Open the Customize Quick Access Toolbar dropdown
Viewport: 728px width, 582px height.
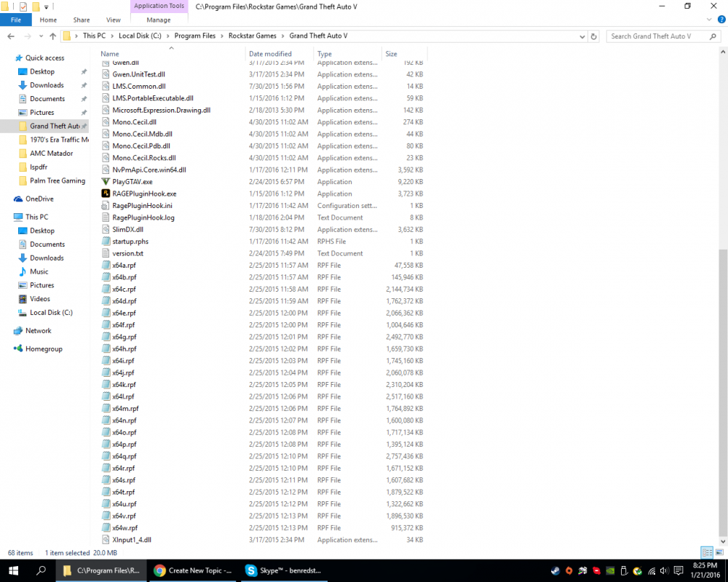(46, 7)
